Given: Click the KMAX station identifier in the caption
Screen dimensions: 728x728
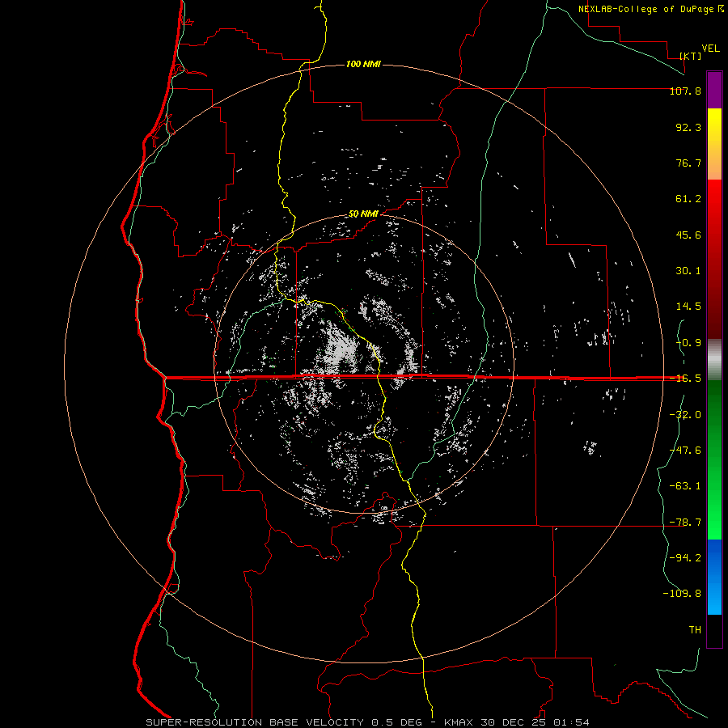Looking at the screenshot, I should point(459,722).
